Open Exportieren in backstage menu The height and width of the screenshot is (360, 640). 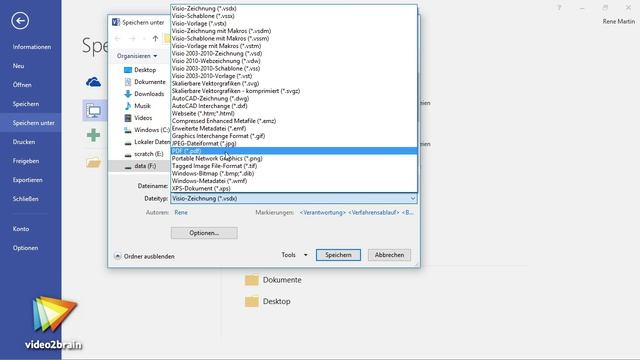point(27,180)
